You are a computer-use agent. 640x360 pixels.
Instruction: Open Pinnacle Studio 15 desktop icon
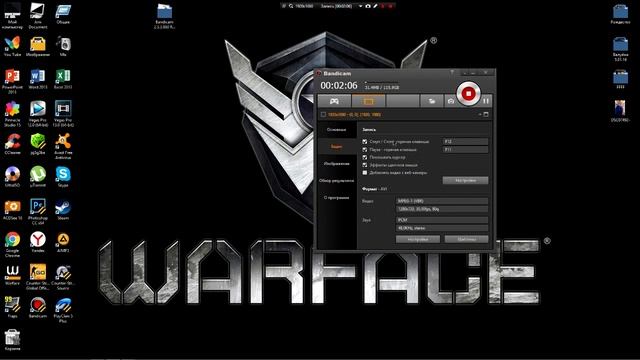(x=12, y=114)
